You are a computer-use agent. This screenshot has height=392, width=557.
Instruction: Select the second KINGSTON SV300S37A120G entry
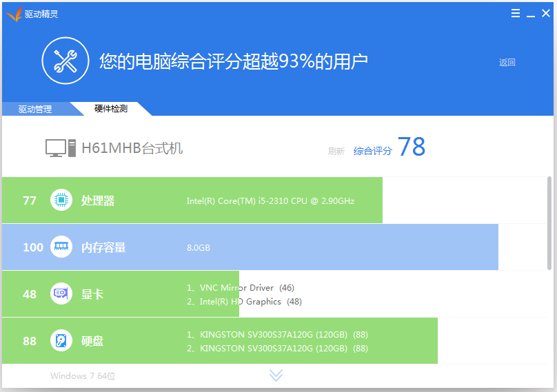point(273,349)
